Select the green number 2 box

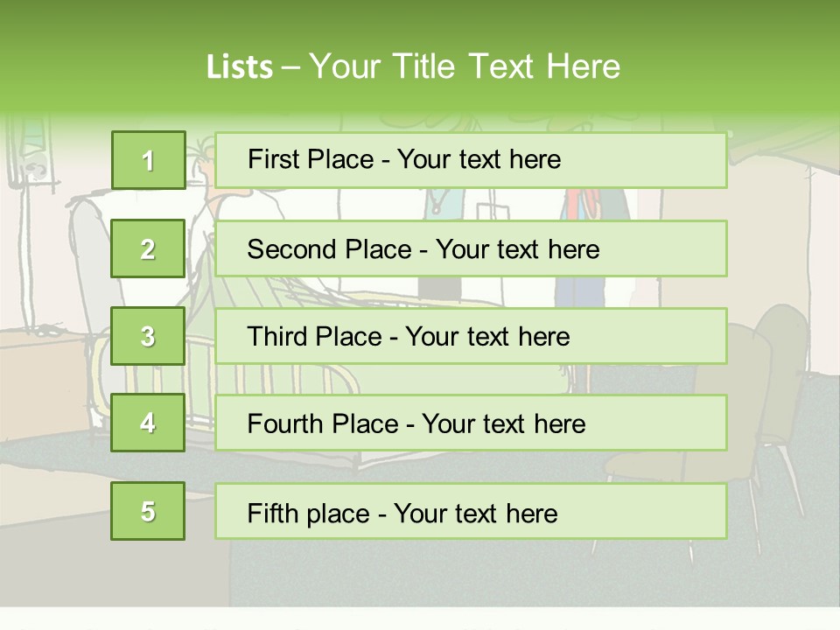[x=148, y=248]
